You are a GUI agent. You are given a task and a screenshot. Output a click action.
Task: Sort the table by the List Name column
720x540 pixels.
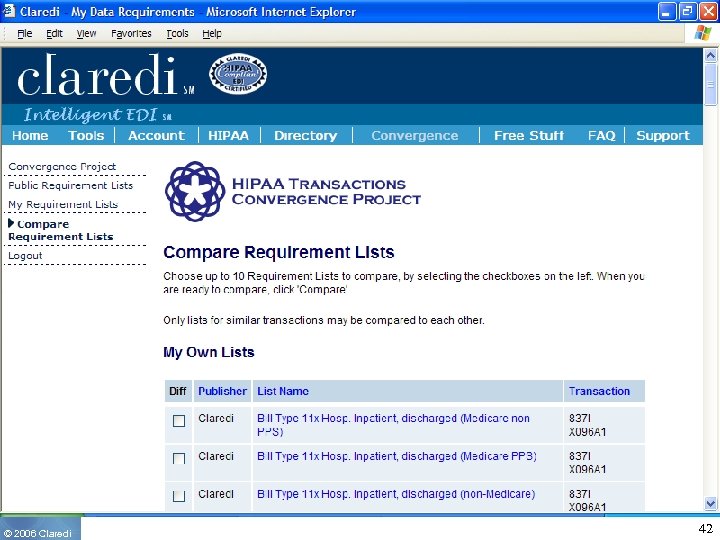click(x=283, y=391)
